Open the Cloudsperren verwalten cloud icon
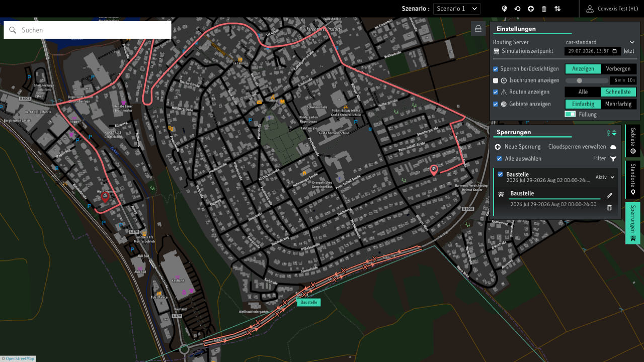This screenshot has width=644, height=362. [x=613, y=147]
